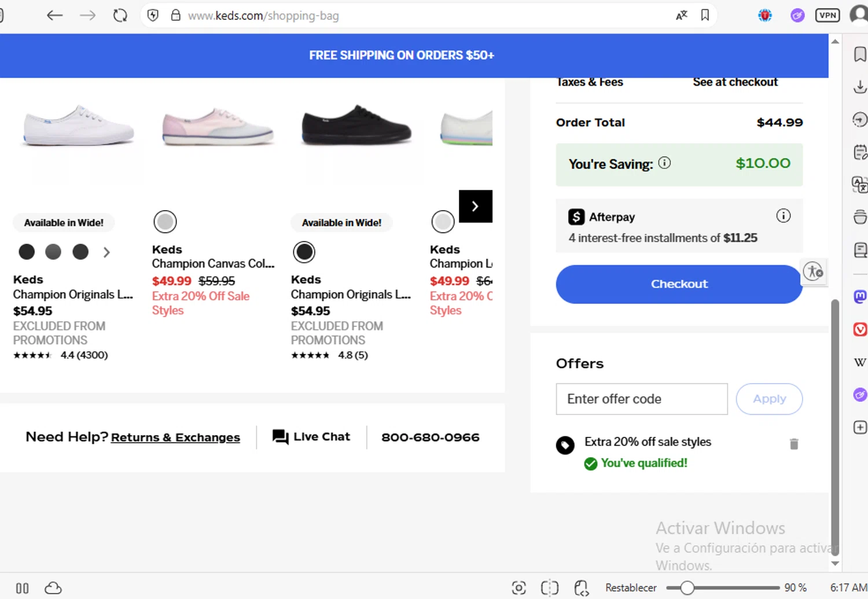Open Returns & Exchanges link
The width and height of the screenshot is (868, 599).
tap(175, 438)
